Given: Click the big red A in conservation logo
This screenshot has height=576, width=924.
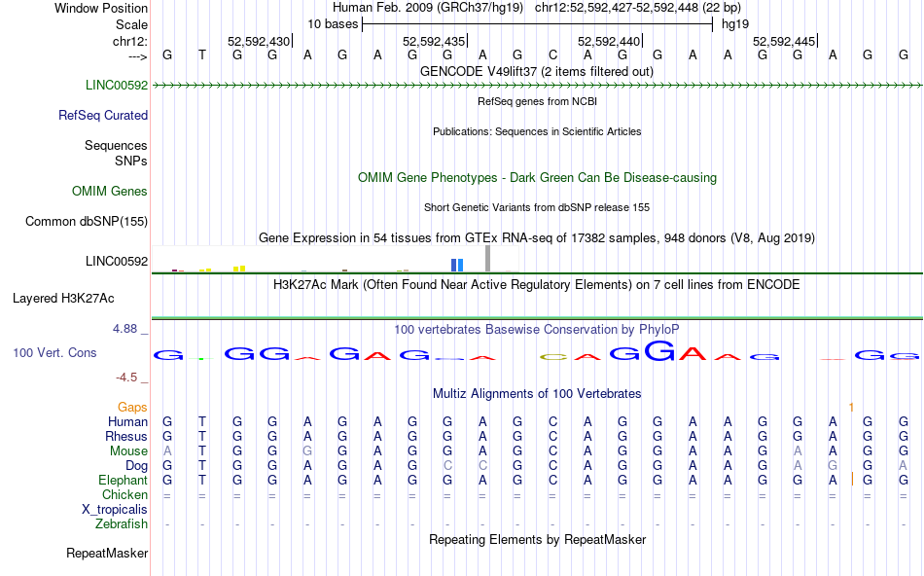Looking at the screenshot, I should click(693, 354).
